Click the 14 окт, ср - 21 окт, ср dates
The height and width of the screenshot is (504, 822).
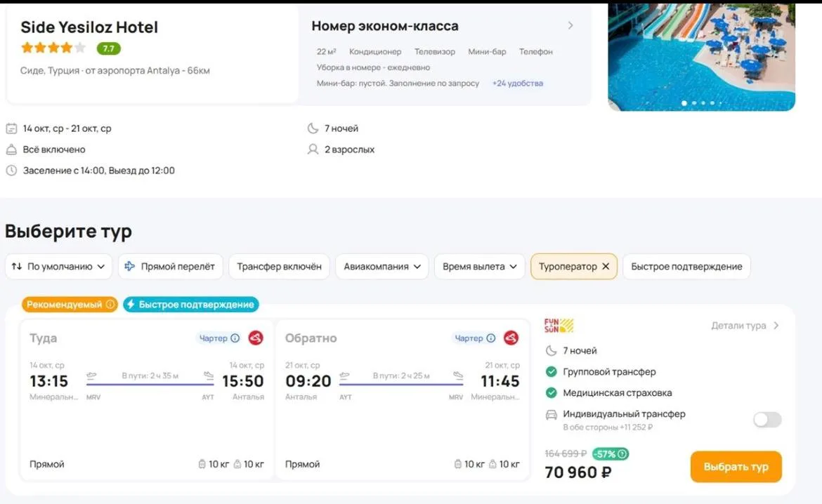[x=67, y=128]
